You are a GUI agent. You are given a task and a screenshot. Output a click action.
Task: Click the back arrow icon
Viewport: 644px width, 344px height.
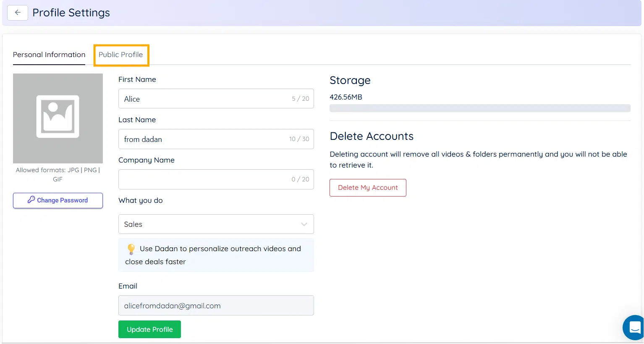(18, 13)
